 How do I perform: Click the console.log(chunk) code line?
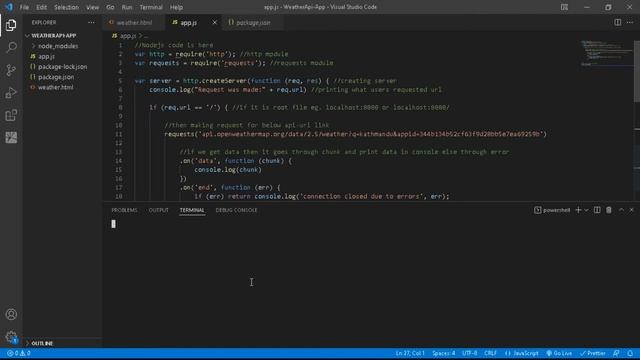click(x=228, y=170)
